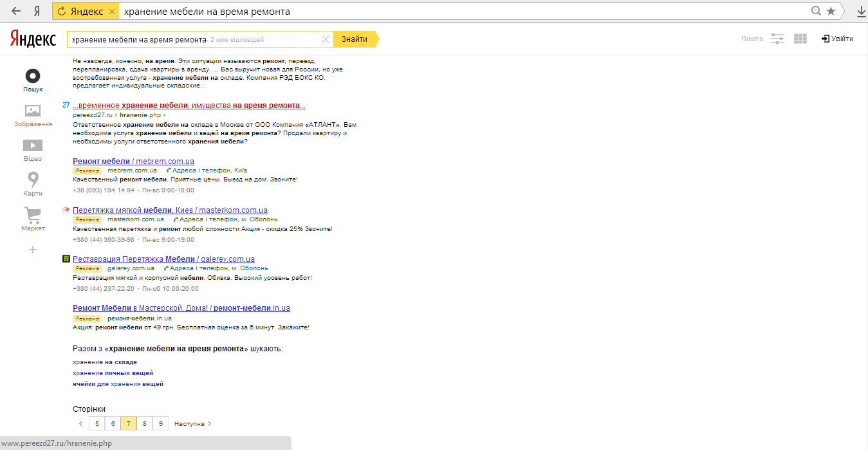The width and height of the screenshot is (868, 451).
Task: Click the masterkom.com.ua domain text
Action: tap(136, 219)
